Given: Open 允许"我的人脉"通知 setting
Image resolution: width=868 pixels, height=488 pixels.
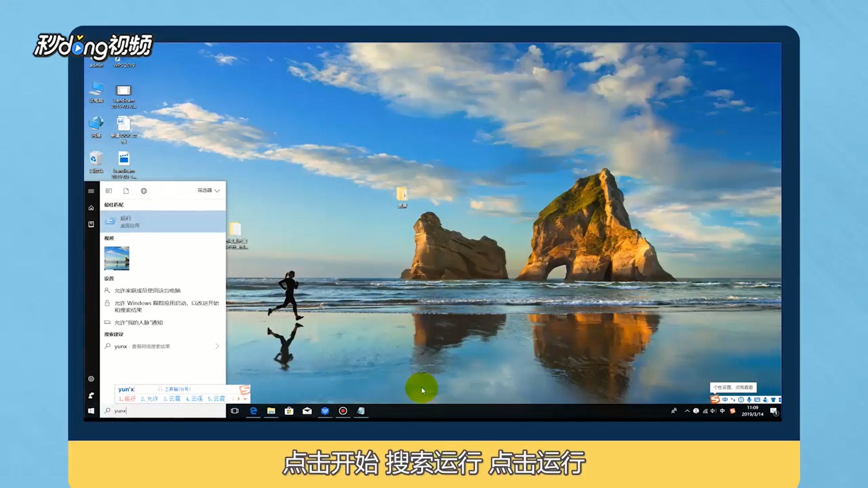Looking at the screenshot, I should tap(138, 323).
